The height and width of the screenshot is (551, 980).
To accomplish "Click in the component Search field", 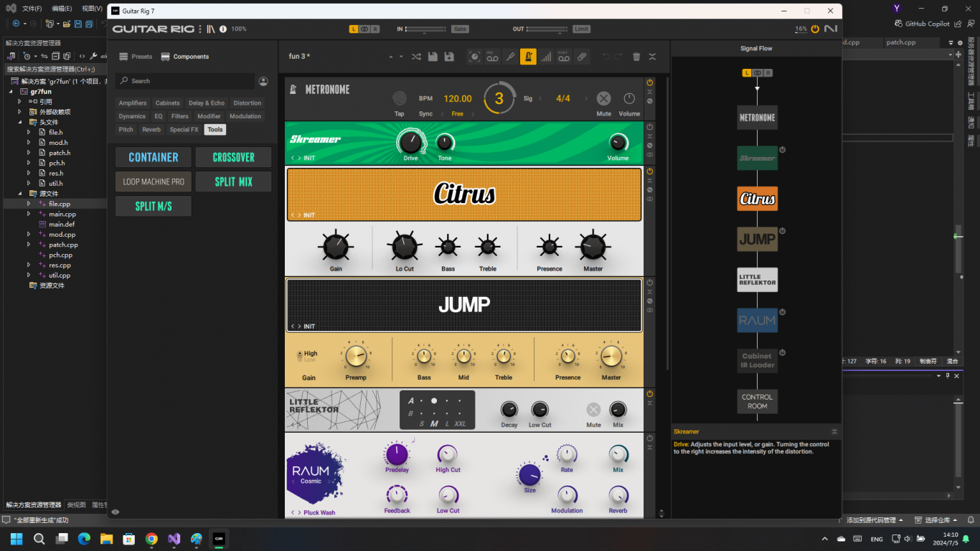I will (185, 81).
